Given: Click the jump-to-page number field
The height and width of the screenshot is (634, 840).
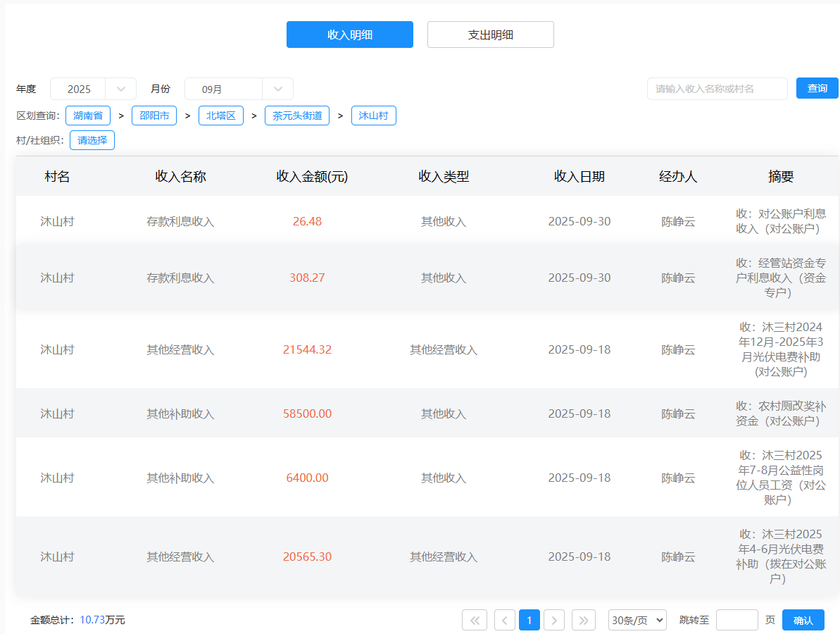Looking at the screenshot, I should (736, 620).
